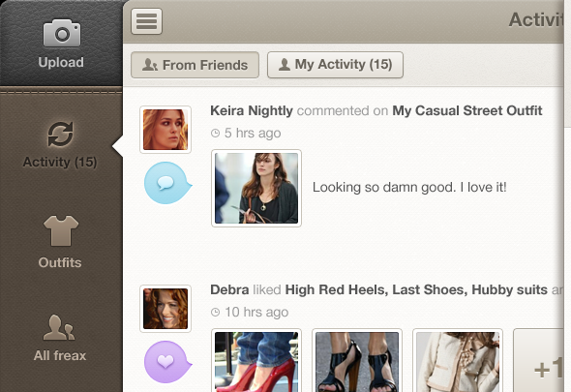The width and height of the screenshot is (571, 392).
Task: Click the purple heart like bubble
Action: pyautogui.click(x=167, y=362)
